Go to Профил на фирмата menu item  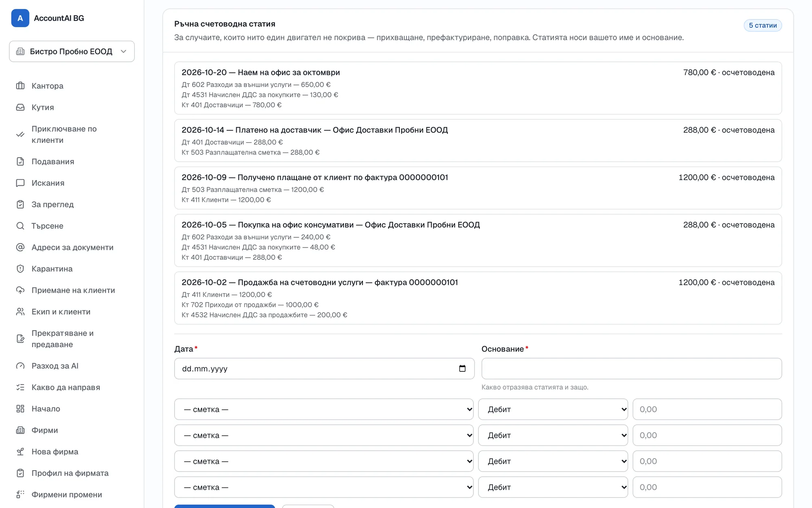click(x=72, y=473)
